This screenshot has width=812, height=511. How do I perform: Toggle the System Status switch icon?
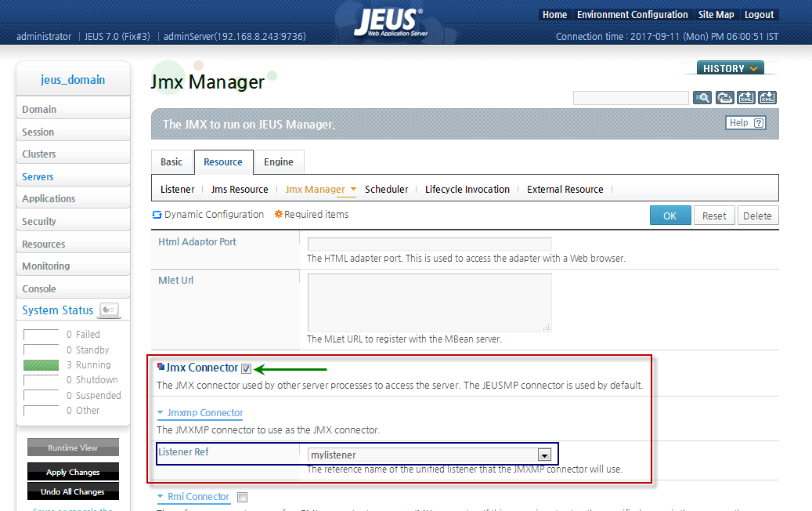pyautogui.click(x=109, y=310)
